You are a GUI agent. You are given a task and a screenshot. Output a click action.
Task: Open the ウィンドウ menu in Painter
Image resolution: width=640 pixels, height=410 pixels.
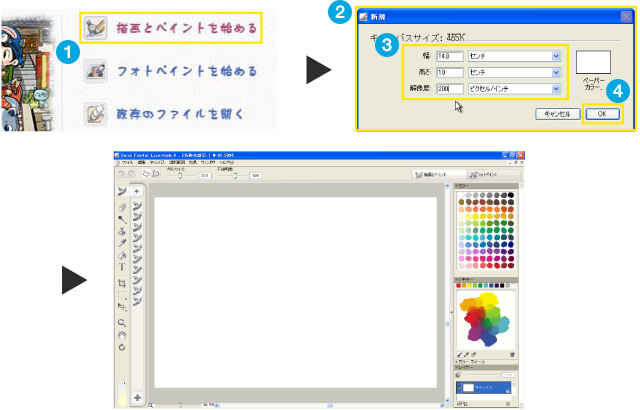(x=208, y=162)
